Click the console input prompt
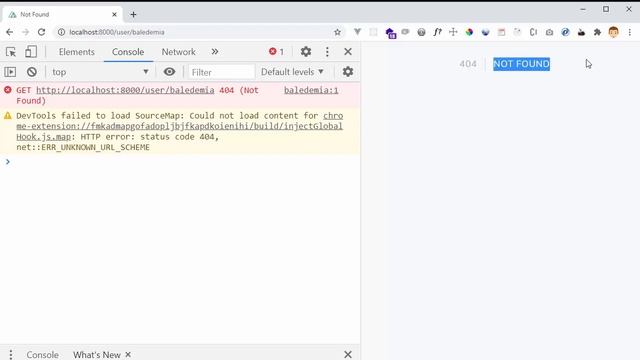 click(x=184, y=162)
